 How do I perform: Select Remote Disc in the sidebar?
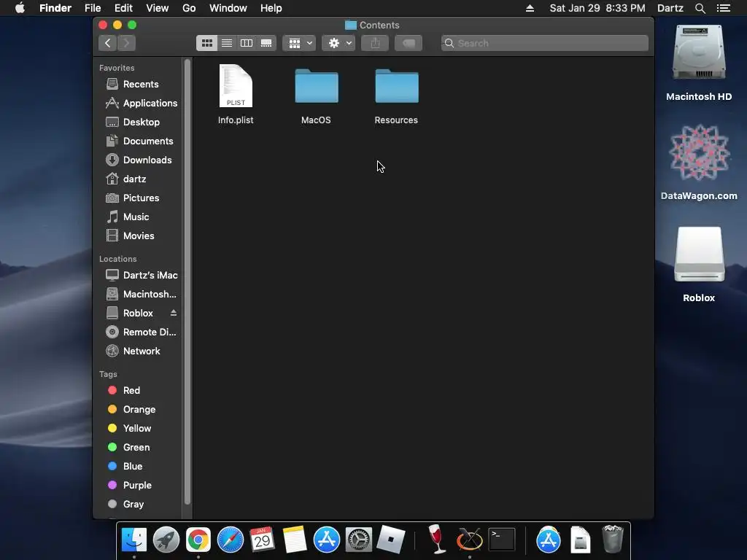[x=139, y=332]
